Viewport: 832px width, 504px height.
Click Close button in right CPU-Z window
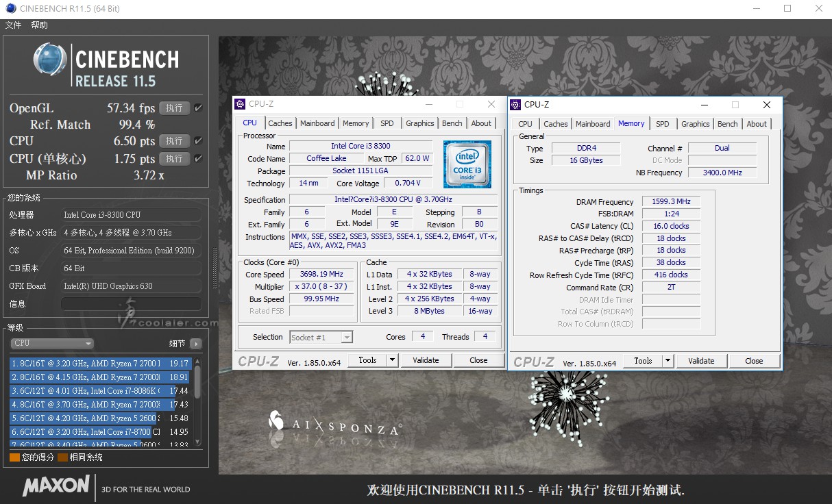(x=754, y=361)
